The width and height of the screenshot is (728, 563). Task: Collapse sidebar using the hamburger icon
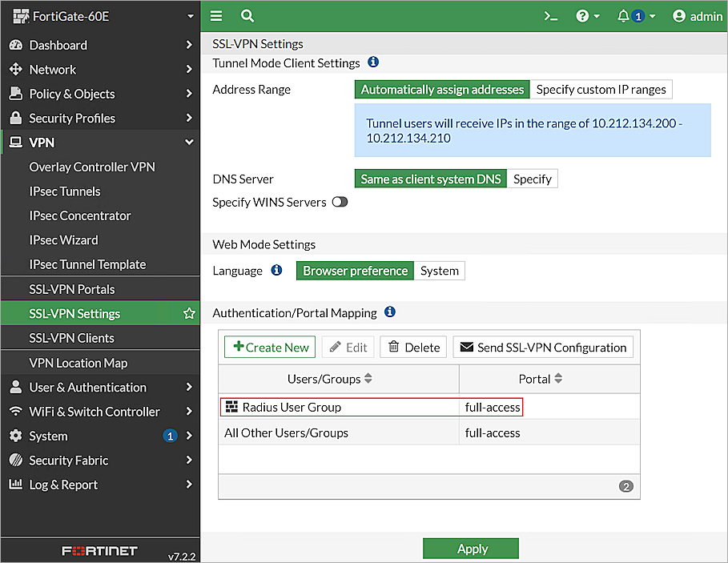click(x=215, y=15)
